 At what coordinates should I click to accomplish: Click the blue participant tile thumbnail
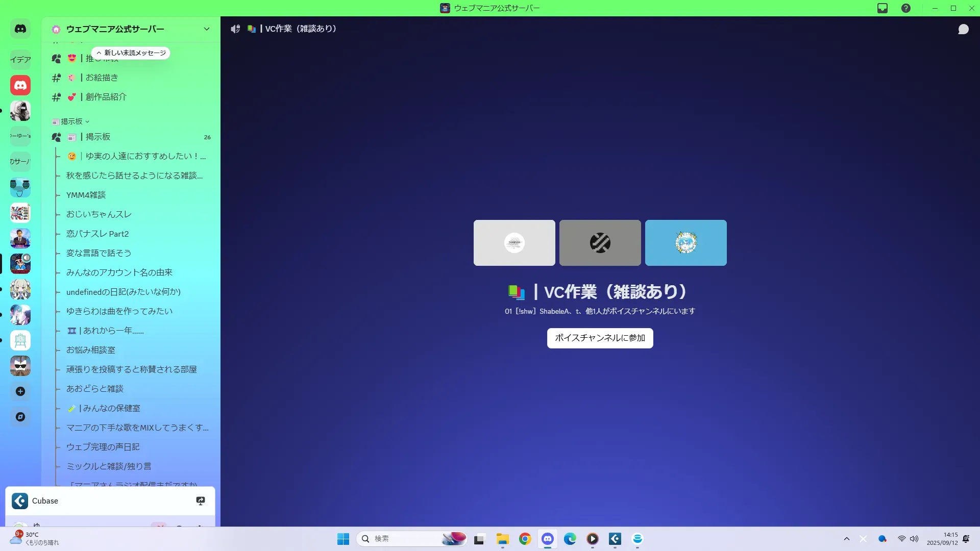pyautogui.click(x=685, y=243)
